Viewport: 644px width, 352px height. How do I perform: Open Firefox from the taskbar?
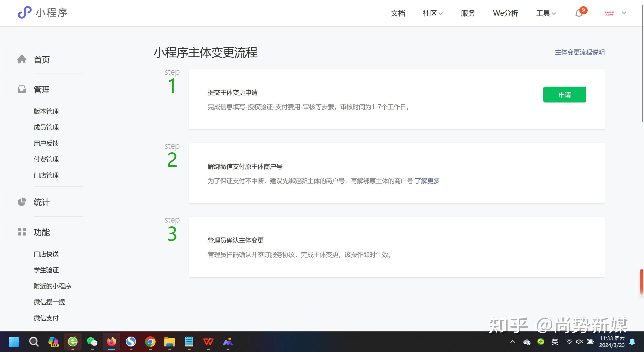(x=112, y=342)
